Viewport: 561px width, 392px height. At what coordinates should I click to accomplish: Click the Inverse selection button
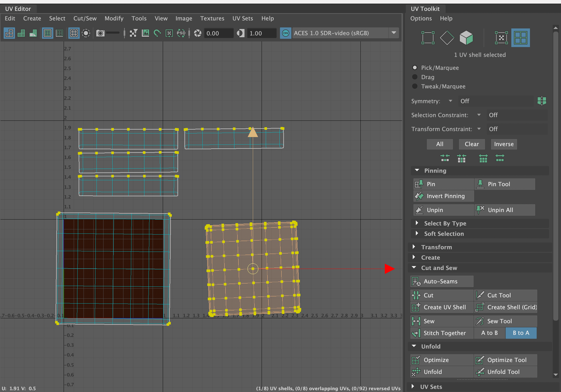(504, 144)
